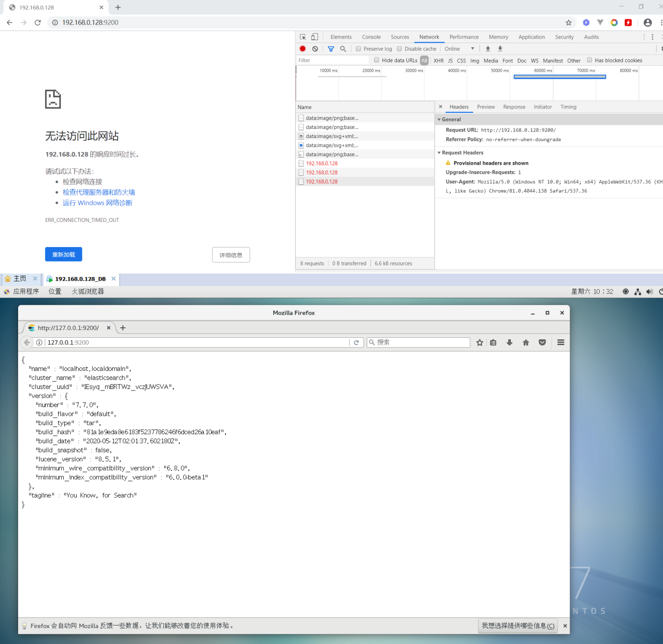Image resolution: width=663 pixels, height=644 pixels.
Task: Click the 重新加载 reload button
Action: coord(63,254)
